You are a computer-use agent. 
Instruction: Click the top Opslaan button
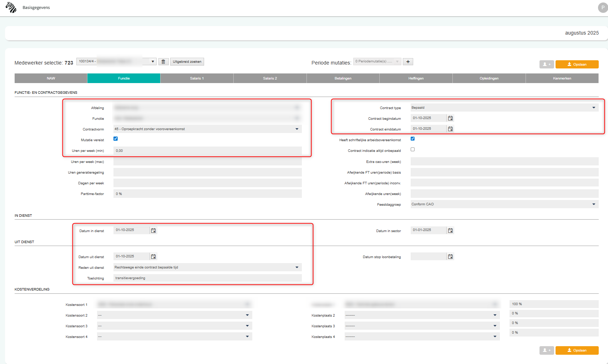pos(577,65)
